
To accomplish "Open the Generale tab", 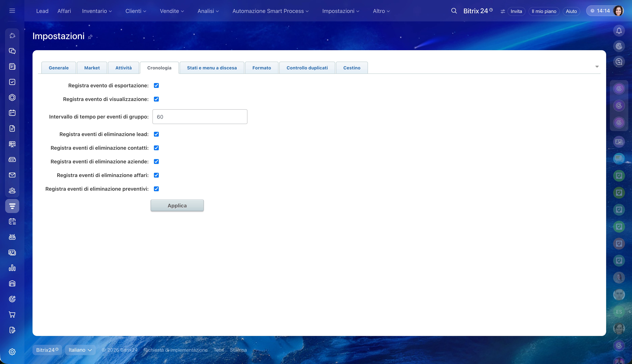I will point(59,68).
